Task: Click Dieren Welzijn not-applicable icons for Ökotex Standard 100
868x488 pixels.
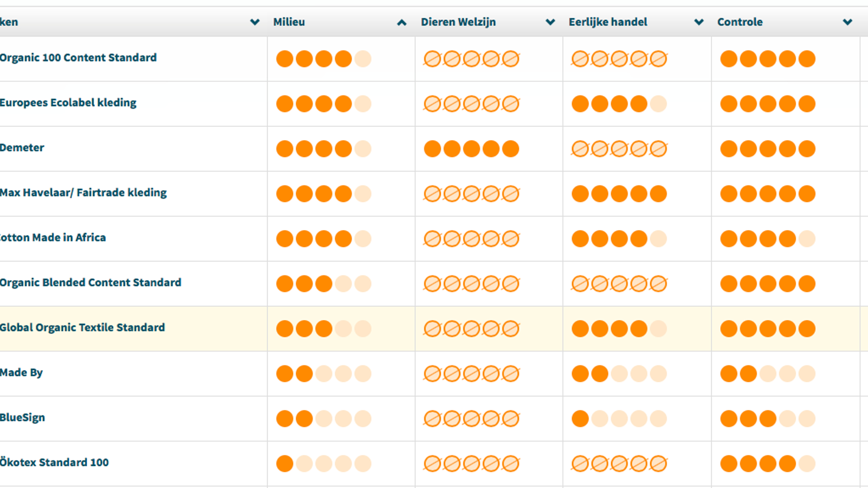Action: point(472,464)
